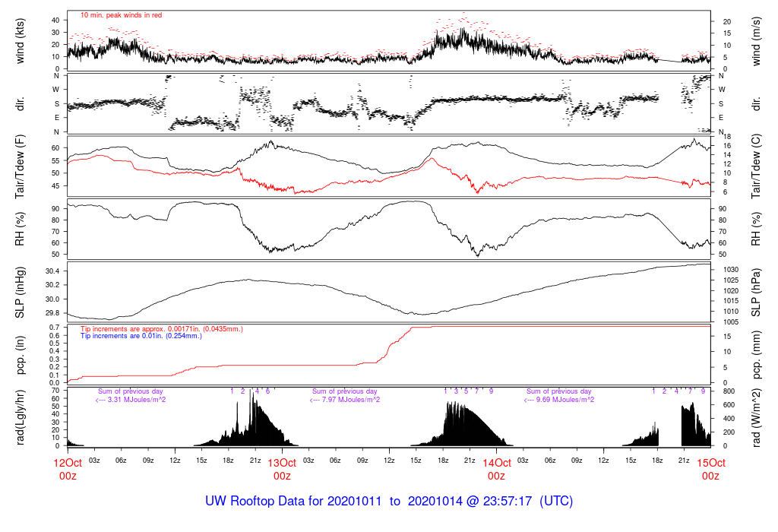Click the 'Tair/Tdew (C)' axis label
Viewport: 778px width, 532px height.
coord(756,166)
